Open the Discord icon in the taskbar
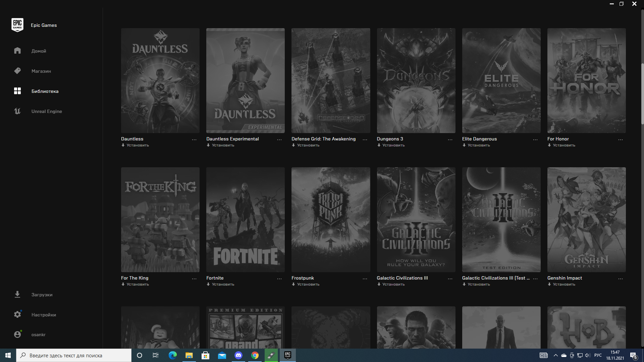 point(238,355)
